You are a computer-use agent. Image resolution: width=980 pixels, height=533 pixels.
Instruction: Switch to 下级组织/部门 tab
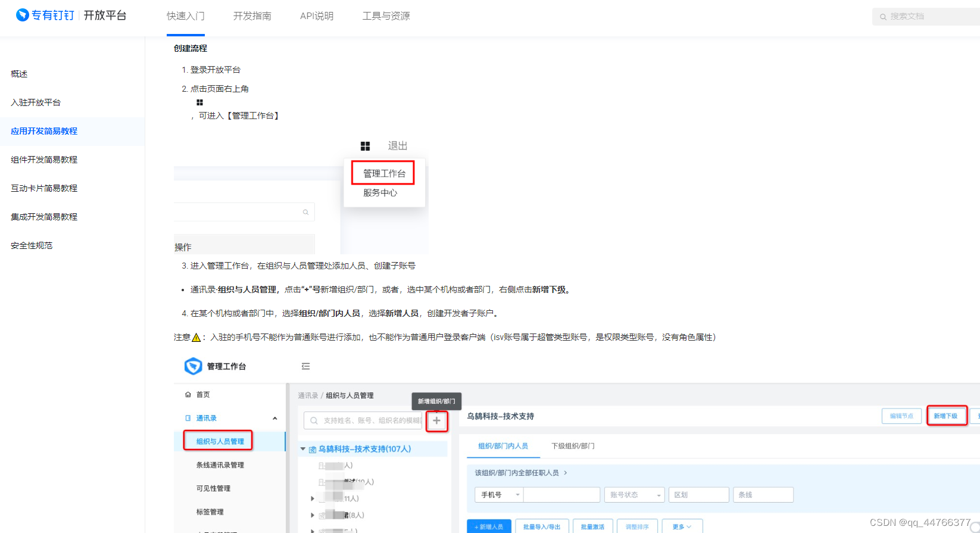click(573, 446)
